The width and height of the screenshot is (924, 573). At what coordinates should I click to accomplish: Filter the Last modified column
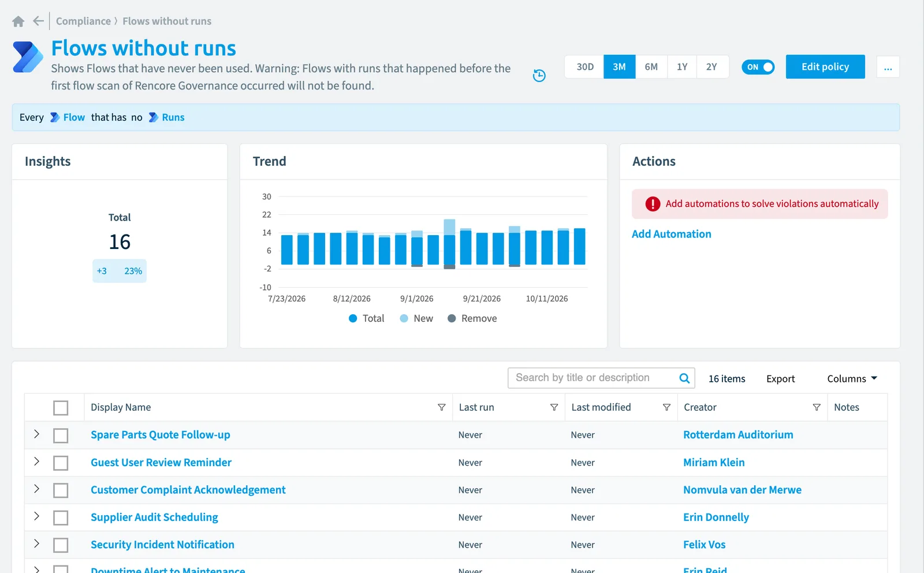(667, 407)
